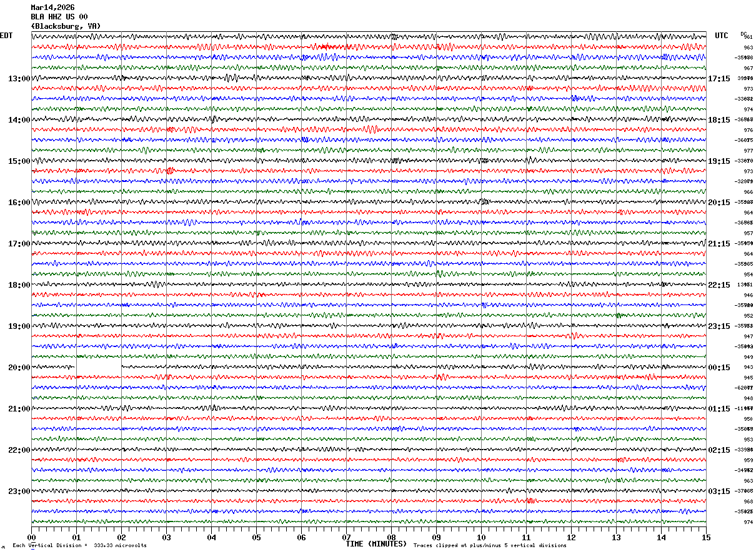
Task: Click the 18:15 UTC time label
Action: [719, 120]
